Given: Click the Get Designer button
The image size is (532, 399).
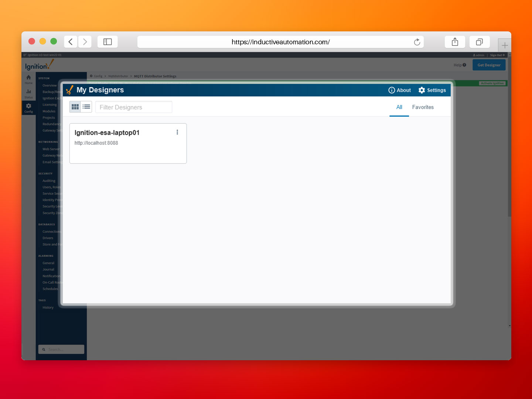Looking at the screenshot, I should [489, 65].
